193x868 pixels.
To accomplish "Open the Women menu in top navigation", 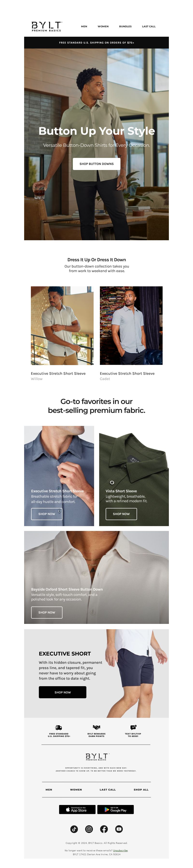I will (103, 26).
